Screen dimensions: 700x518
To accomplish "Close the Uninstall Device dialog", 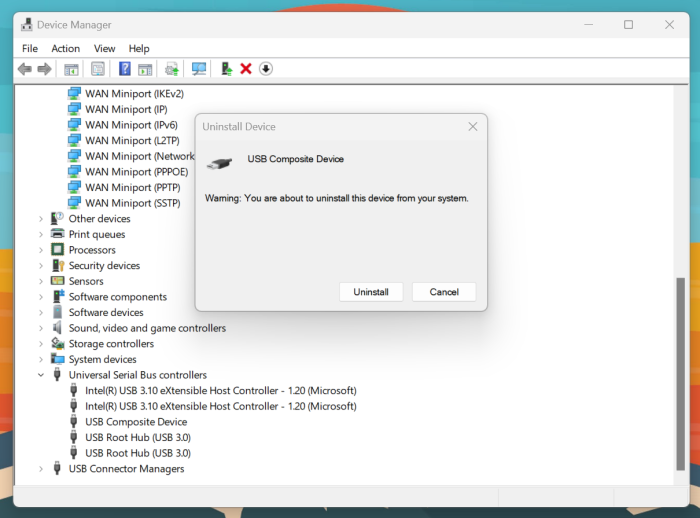I will click(473, 127).
